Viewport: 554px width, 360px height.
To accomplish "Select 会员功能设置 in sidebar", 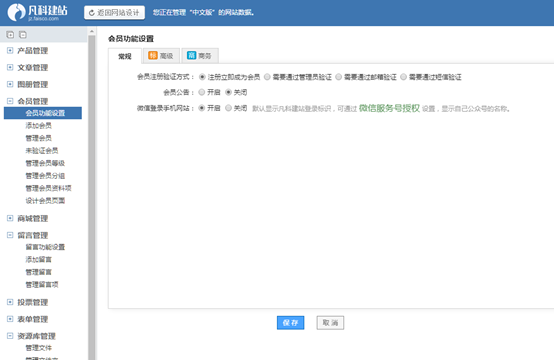I will (43, 113).
